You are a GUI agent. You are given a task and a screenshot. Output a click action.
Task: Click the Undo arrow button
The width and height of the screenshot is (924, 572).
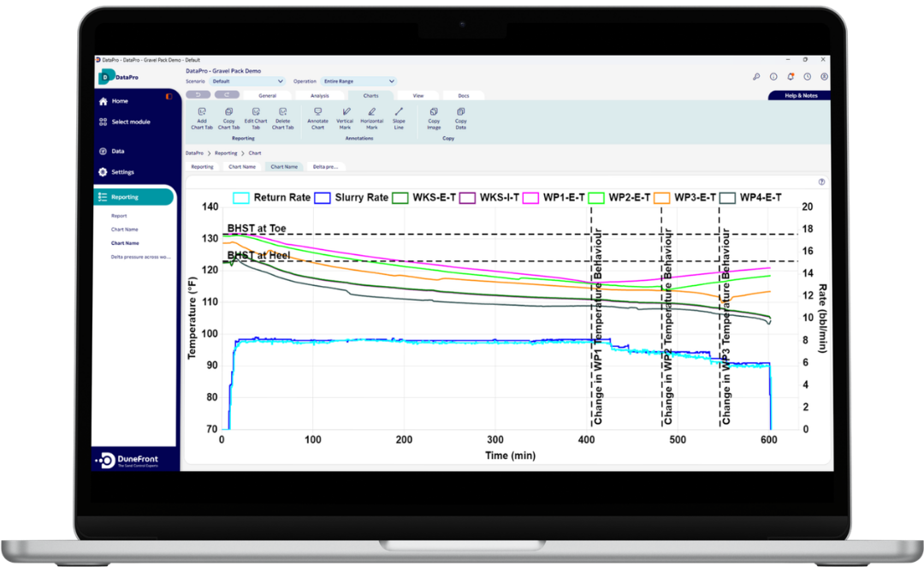198,94
